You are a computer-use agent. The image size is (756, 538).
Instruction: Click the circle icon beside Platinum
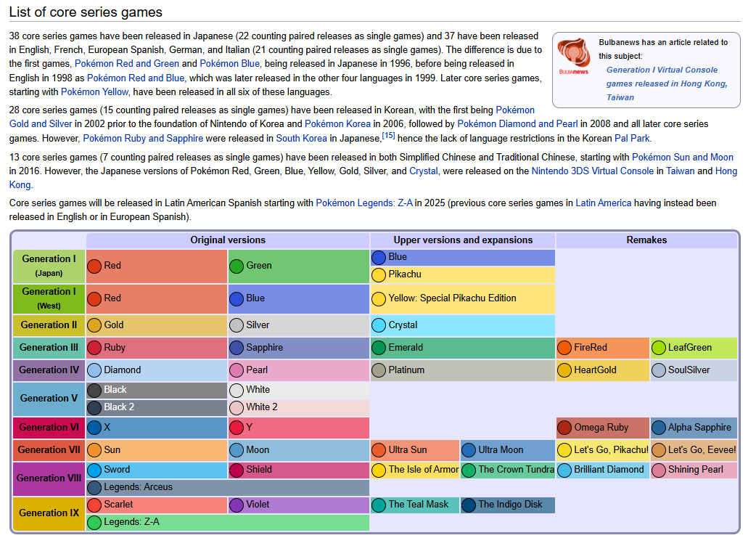click(379, 370)
